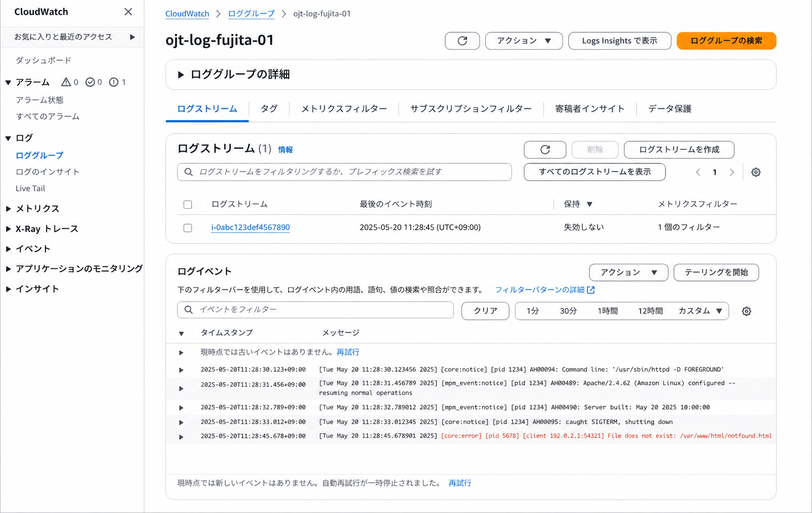Expand the 11:28:45.678 error event row
This screenshot has height=513, width=812.
tap(181, 436)
